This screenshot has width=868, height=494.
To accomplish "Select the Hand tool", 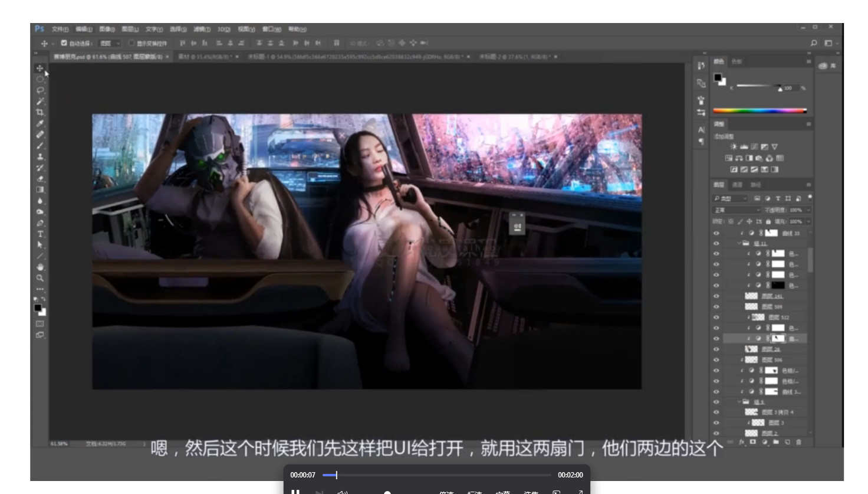I will pyautogui.click(x=40, y=267).
